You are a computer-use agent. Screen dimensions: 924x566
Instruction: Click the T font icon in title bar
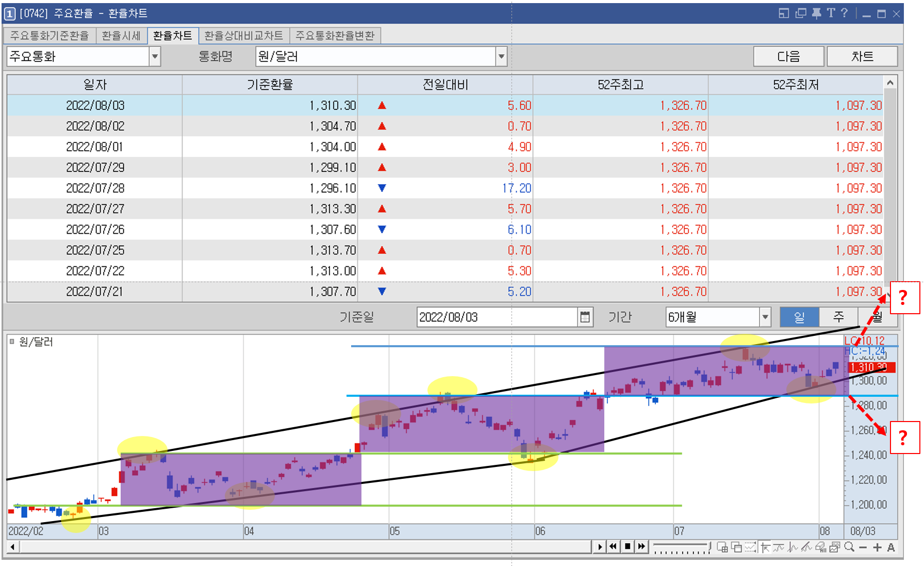pos(830,13)
